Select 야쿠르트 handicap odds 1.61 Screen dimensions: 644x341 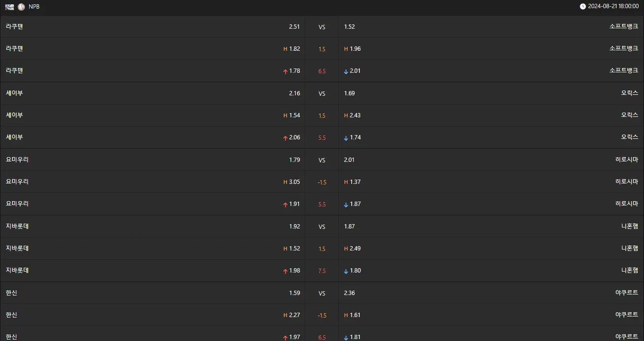pyautogui.click(x=355, y=315)
